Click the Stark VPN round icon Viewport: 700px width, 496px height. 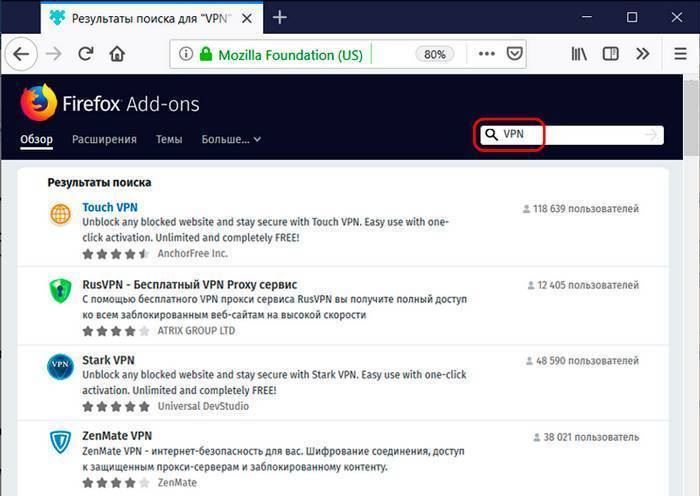[x=60, y=367]
